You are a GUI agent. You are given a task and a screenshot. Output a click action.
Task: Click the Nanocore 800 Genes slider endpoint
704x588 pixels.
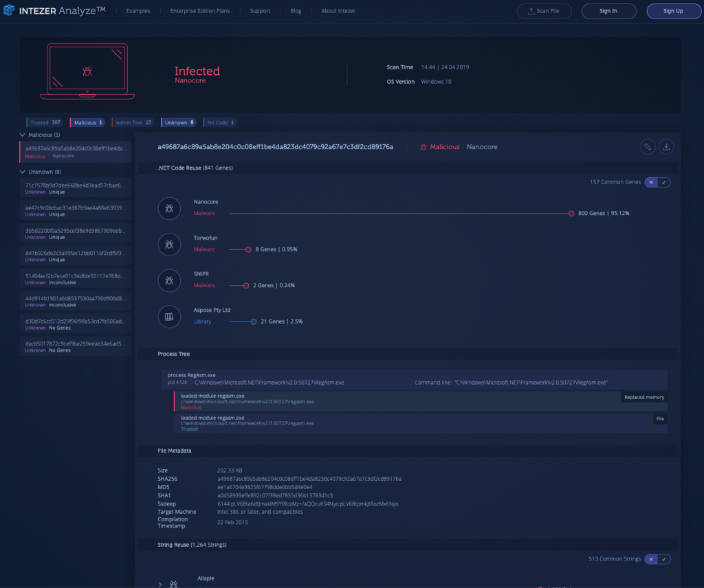[571, 214]
